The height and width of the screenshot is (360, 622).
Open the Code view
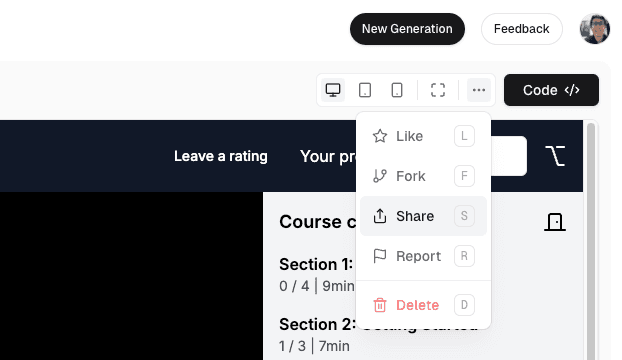coord(551,90)
